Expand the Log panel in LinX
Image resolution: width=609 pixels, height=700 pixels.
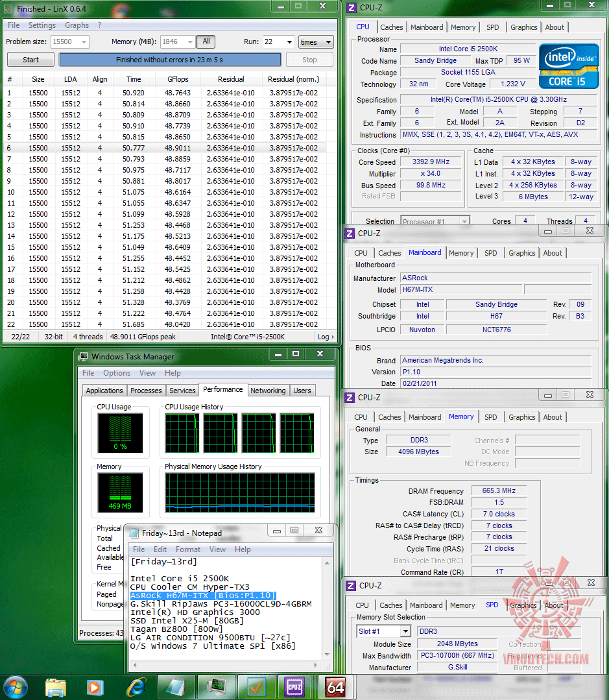[x=326, y=337]
